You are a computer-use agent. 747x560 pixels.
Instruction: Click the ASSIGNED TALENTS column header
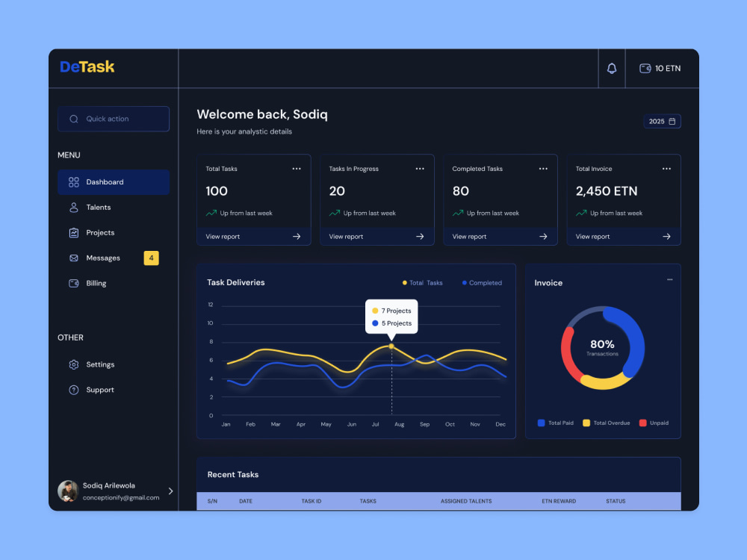466,501
